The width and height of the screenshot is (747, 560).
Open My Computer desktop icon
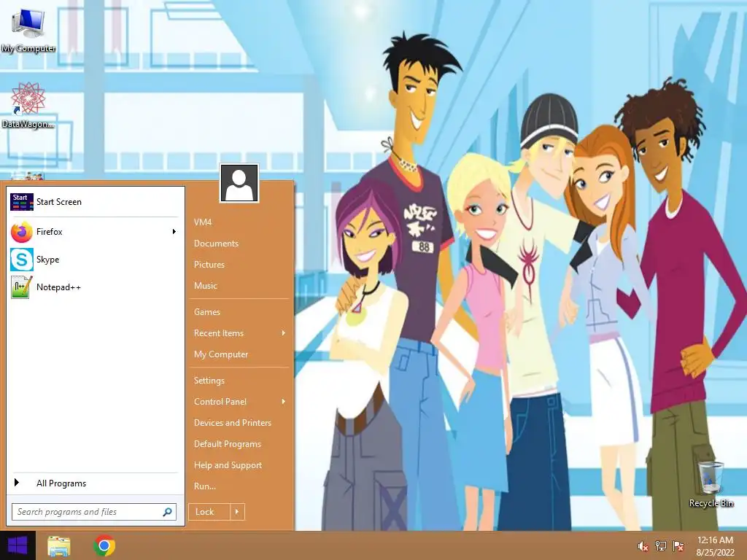point(28,29)
